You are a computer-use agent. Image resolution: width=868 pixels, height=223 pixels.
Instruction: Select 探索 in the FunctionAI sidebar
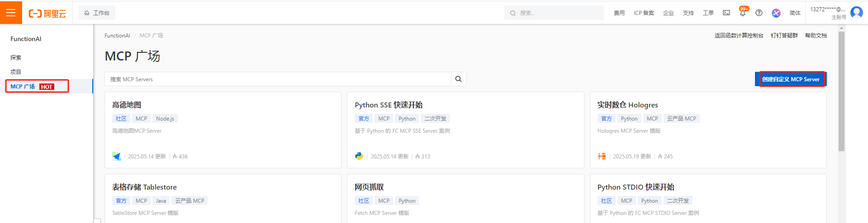point(16,57)
